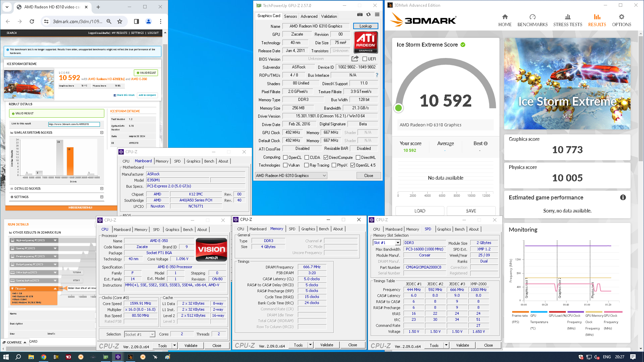Screen dimensions: 644x362
Task: Click the HIDE RESULT DETAILS orange bar
Action: 61,207
